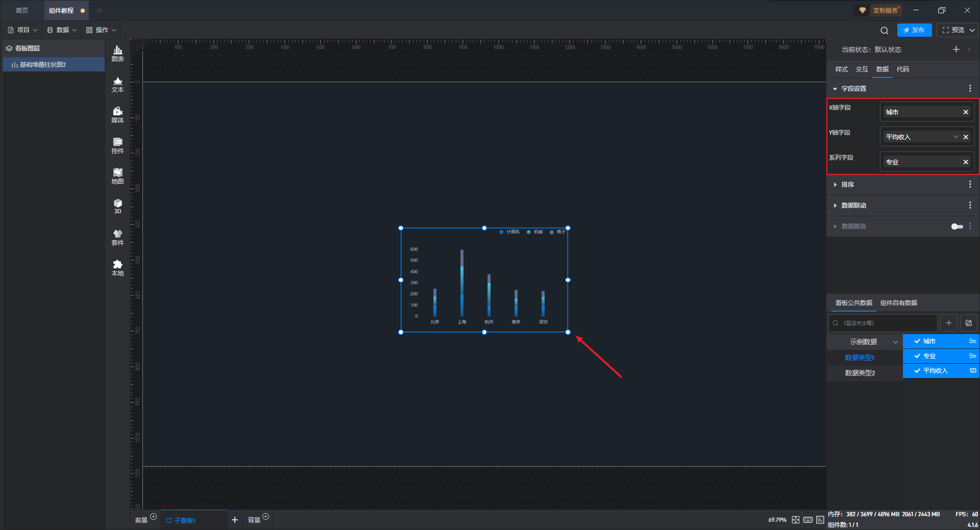
Task: Open the Y轴字段 aggregation dropdown arrow
Action: [956, 137]
